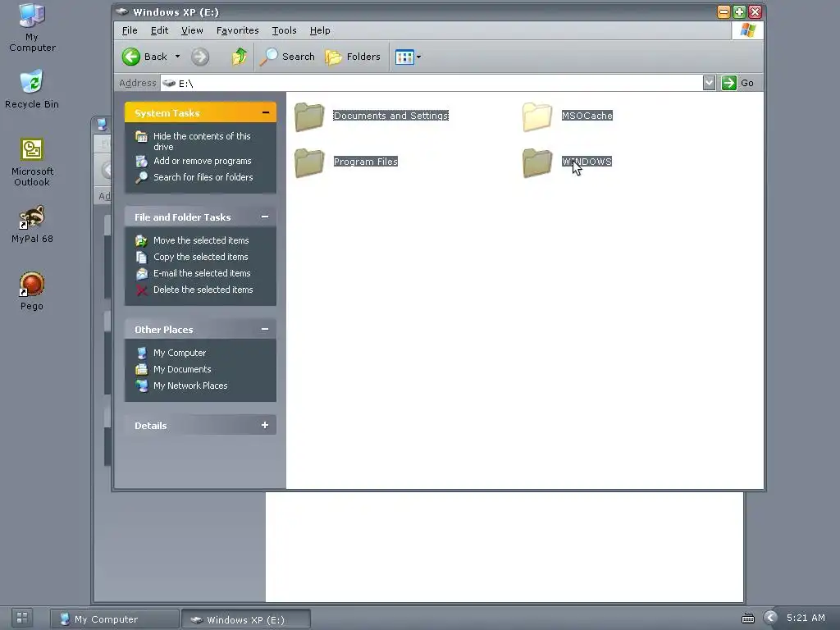840x630 pixels.
Task: Click the Windows flag logo in menu bar
Action: [x=748, y=30]
